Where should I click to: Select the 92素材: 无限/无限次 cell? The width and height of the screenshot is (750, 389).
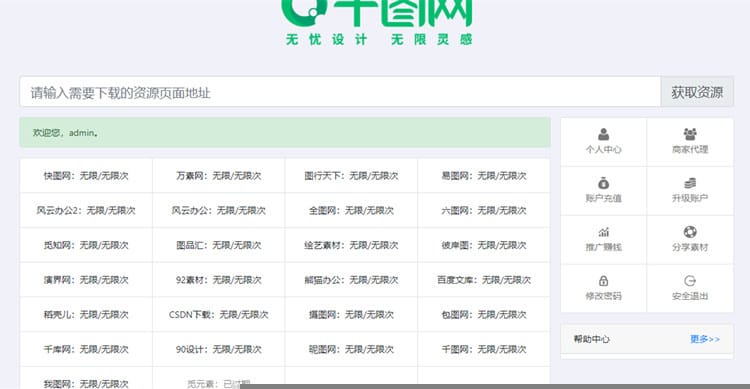point(219,279)
